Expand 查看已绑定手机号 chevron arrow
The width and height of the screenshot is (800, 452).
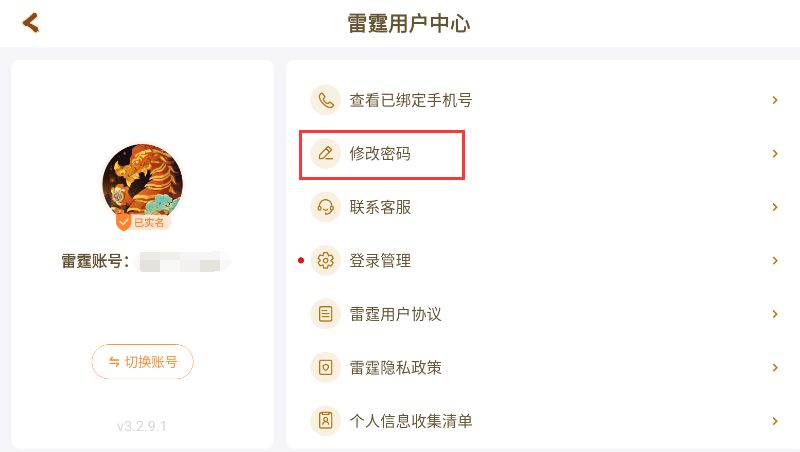tap(775, 100)
